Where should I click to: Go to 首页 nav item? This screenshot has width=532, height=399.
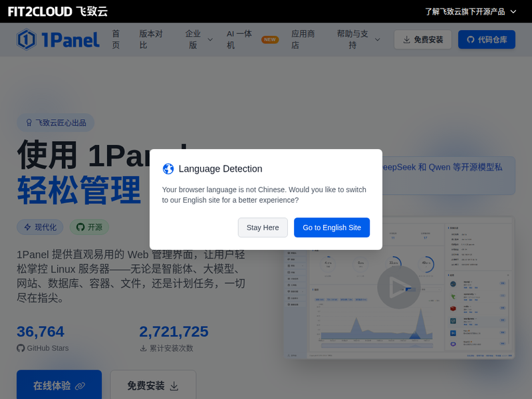[116, 39]
